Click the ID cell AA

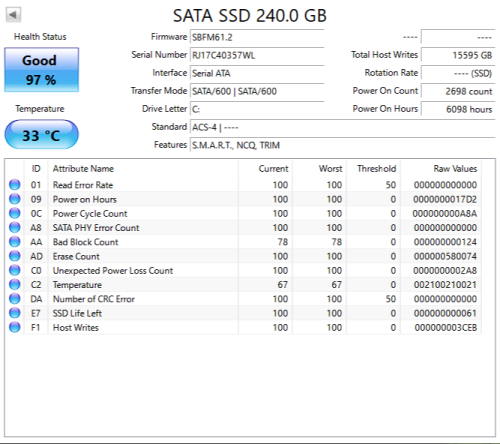(36, 242)
